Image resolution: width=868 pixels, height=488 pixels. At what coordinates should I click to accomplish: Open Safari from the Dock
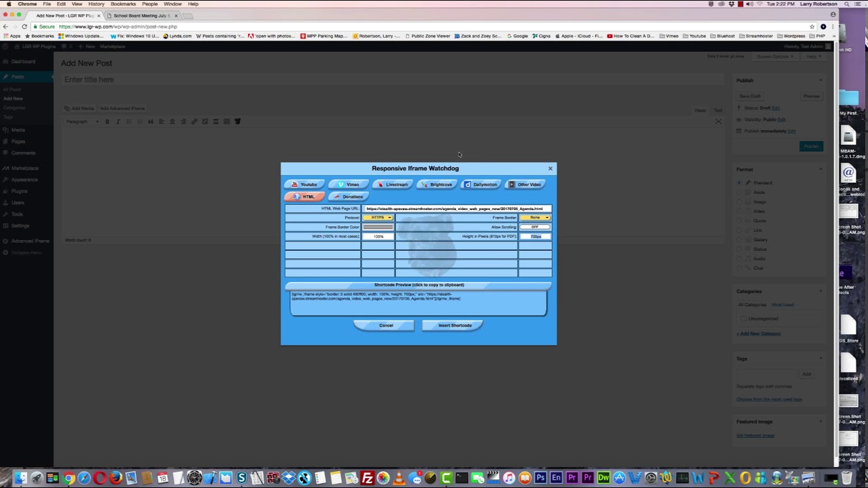click(84, 479)
